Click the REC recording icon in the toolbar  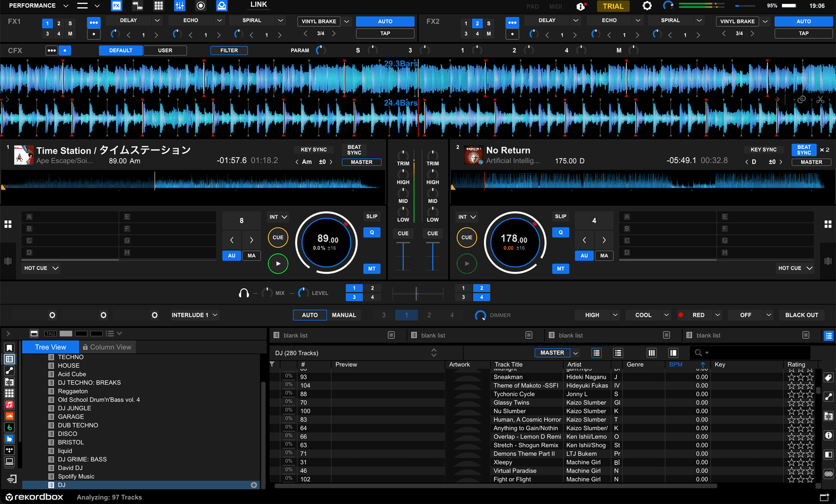(x=201, y=5)
